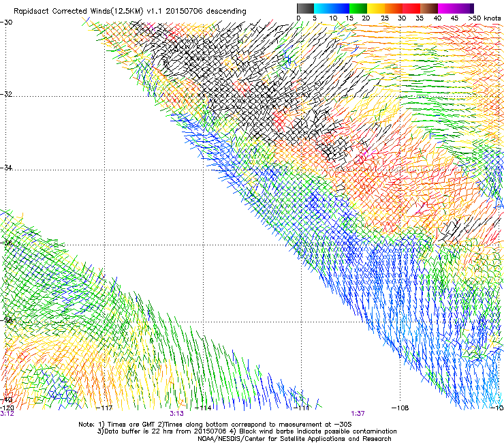
Task: Click the '10' label under the color legend
Action: click(333, 18)
